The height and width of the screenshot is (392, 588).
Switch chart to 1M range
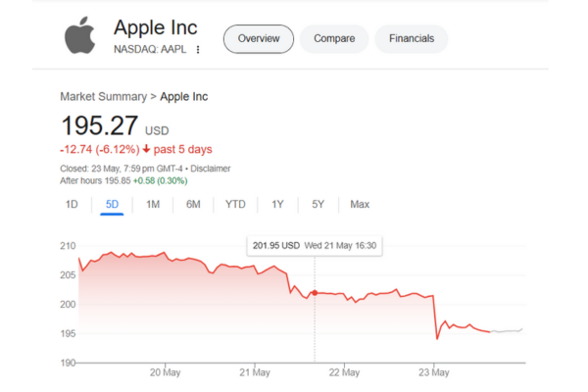point(153,204)
